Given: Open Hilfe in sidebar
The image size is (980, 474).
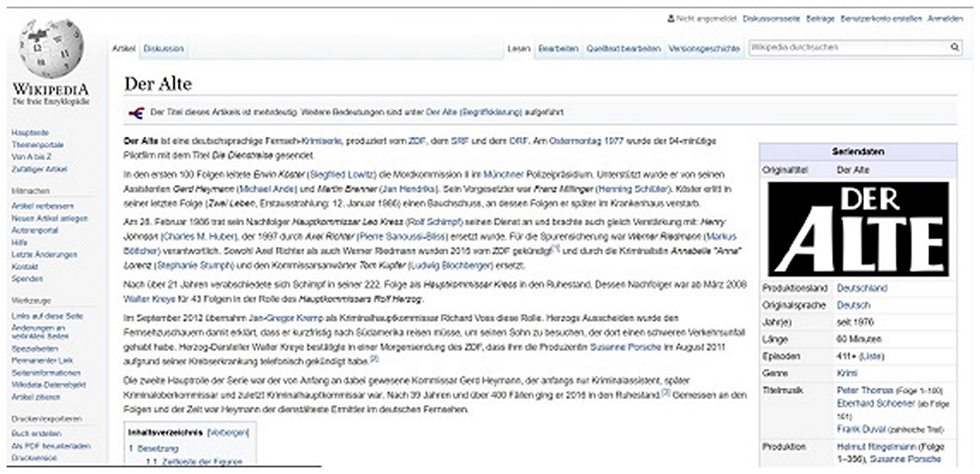Looking at the screenshot, I should (19, 242).
